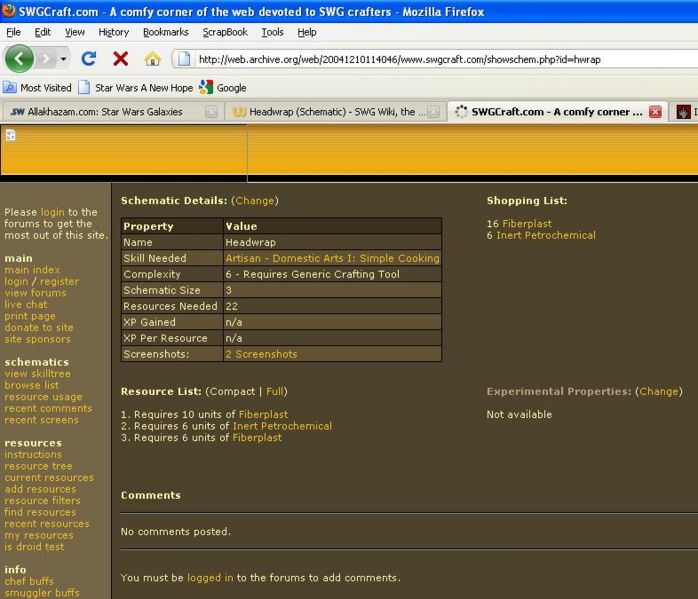Close the SWGCraft.com tab

[655, 112]
